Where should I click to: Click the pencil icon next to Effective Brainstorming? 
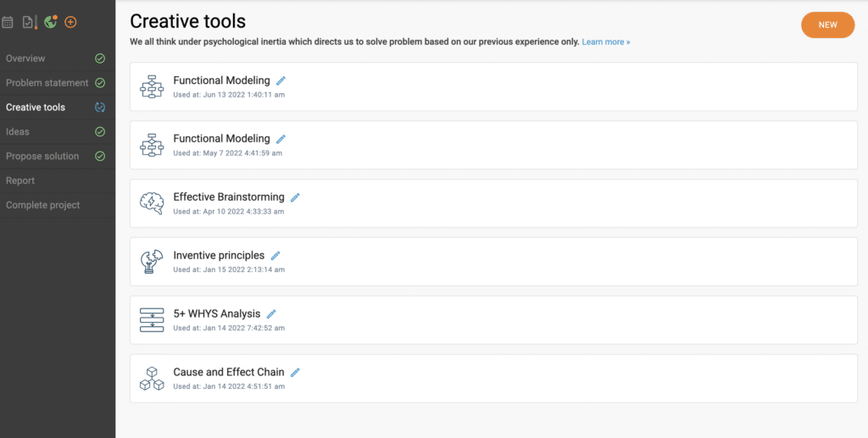pyautogui.click(x=295, y=197)
